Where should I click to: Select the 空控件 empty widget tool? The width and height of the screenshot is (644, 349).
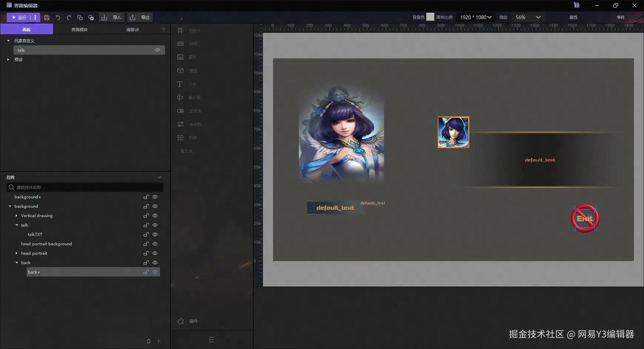pyautogui.click(x=189, y=30)
